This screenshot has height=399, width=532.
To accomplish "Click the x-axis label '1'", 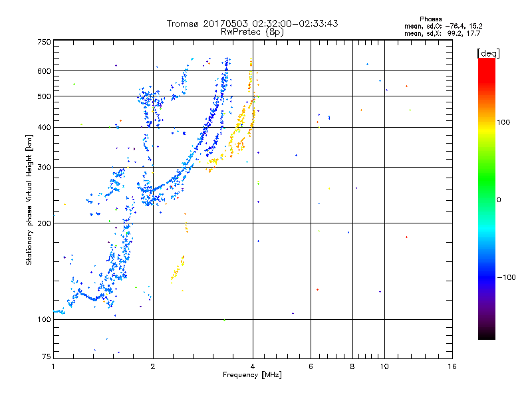I will 53,366.
